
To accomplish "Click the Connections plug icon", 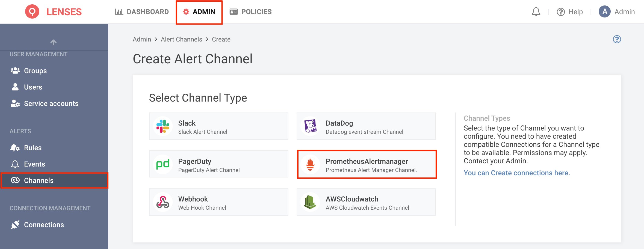I will tap(15, 225).
